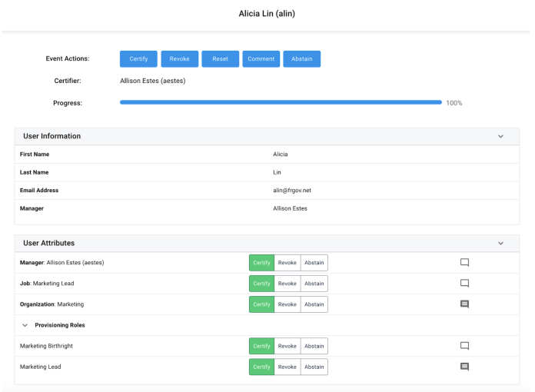Select Revoke for Manager attribute
The image size is (535, 392).
pos(287,262)
